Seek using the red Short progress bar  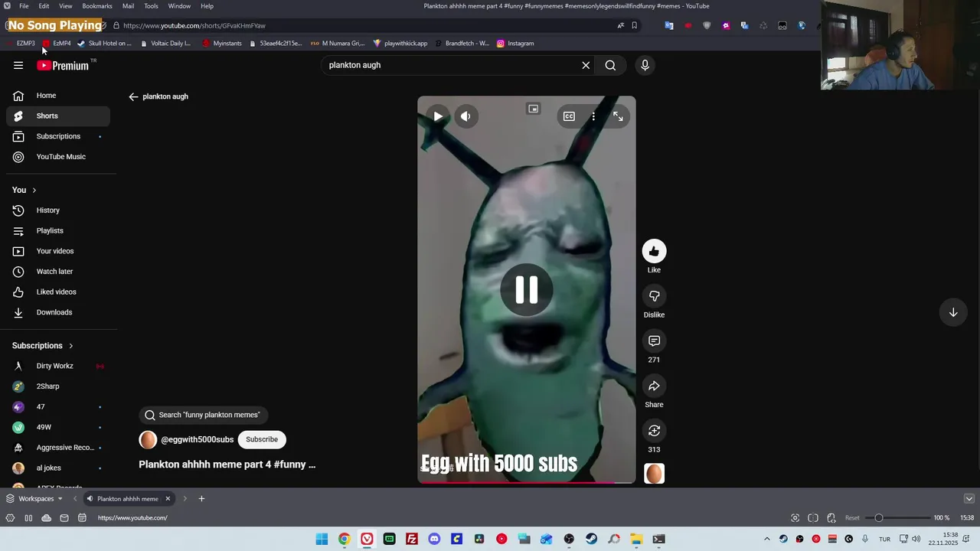coord(526,482)
